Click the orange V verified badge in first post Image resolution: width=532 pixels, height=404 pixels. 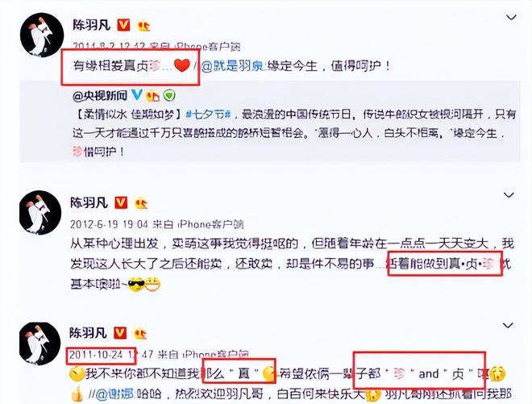pyautogui.click(x=123, y=25)
